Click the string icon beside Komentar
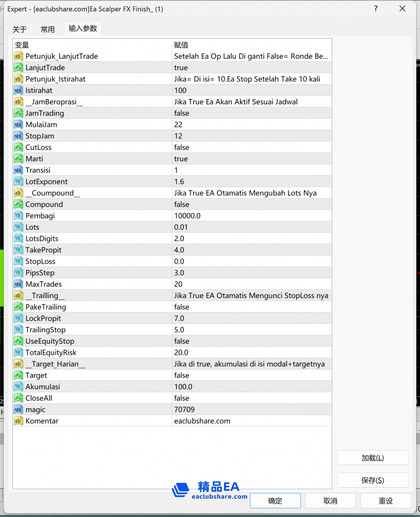 19,421
